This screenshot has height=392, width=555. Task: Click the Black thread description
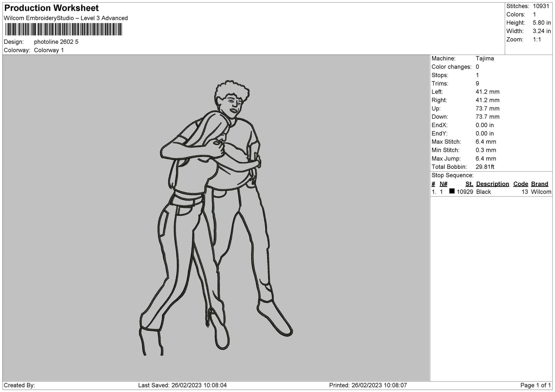click(484, 192)
